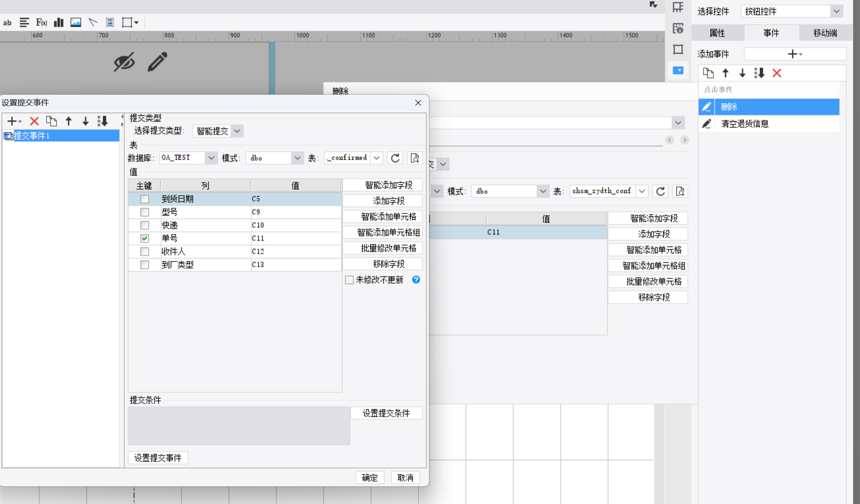Delete event with red X in right panel
This screenshot has height=504, width=860.
point(777,73)
